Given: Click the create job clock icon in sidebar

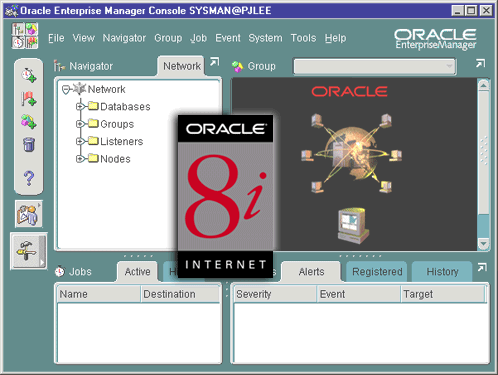Looking at the screenshot, I should [x=29, y=75].
